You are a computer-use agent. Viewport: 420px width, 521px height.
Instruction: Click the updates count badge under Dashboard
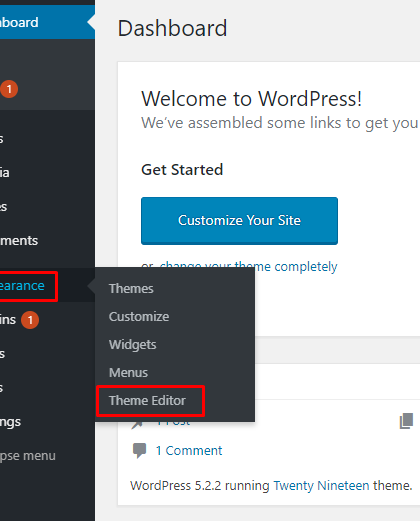[9, 89]
